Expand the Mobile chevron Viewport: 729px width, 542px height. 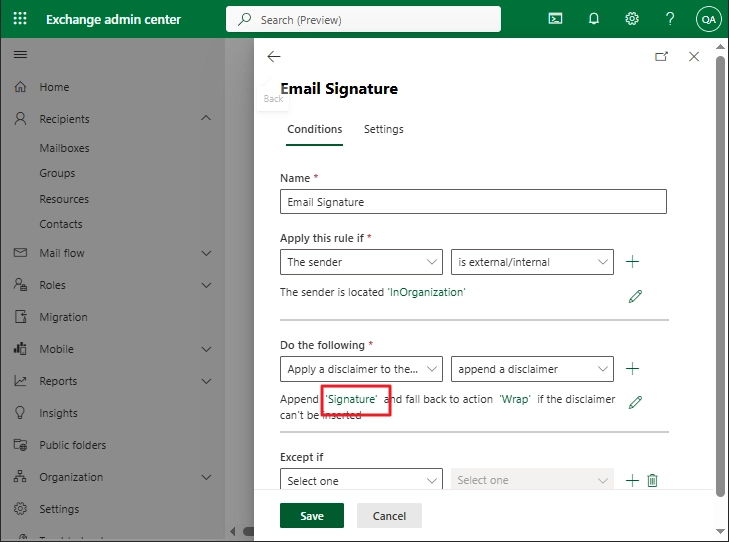tap(206, 350)
